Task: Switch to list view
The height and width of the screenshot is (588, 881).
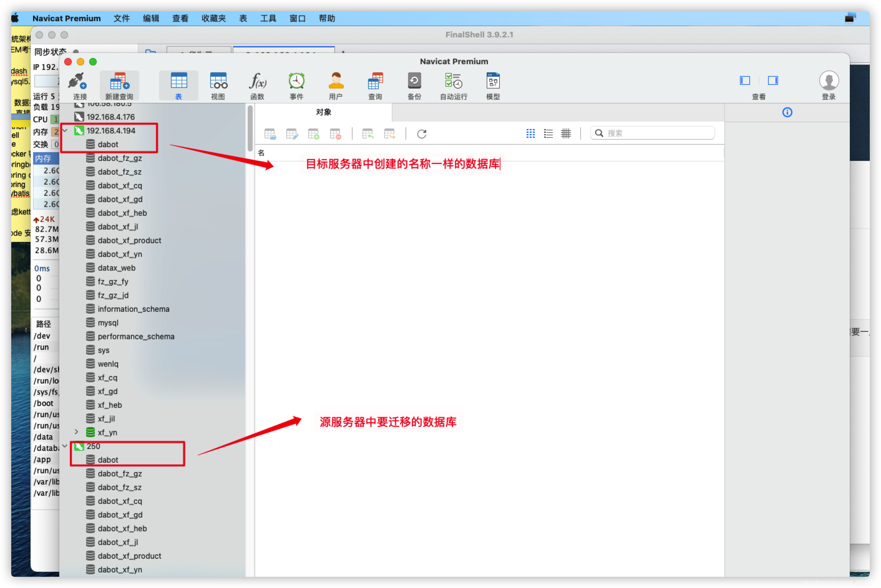Action: tap(548, 133)
